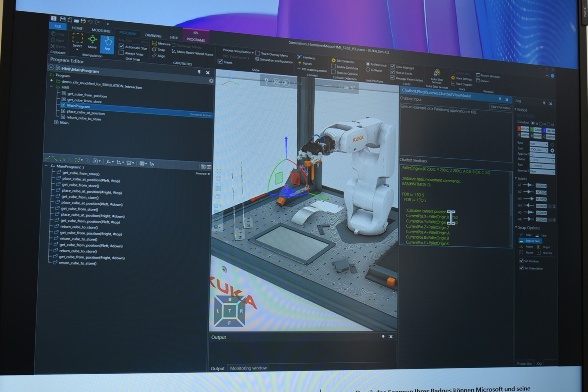Open the Signals connect tool

point(305,63)
